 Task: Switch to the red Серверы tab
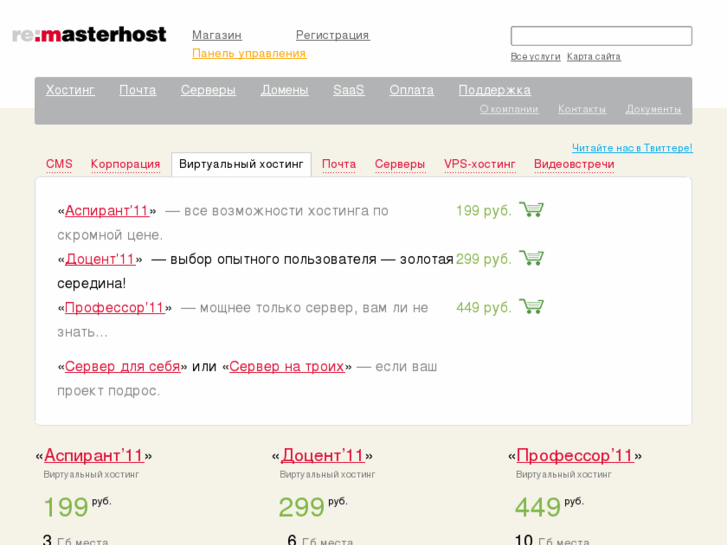pos(400,164)
